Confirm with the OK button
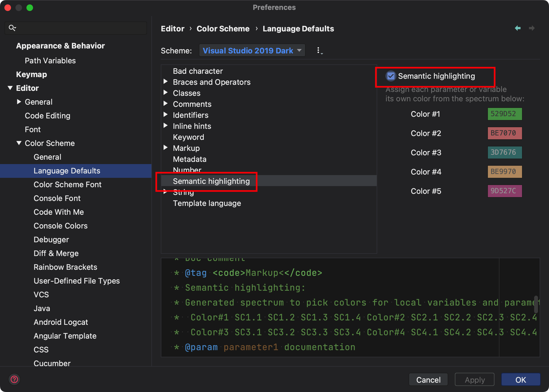 tap(521, 380)
